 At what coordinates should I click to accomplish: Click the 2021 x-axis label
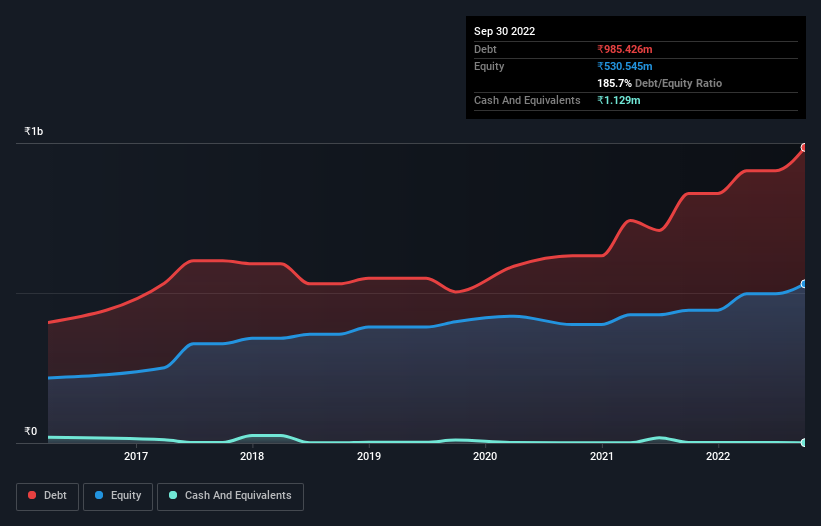pos(602,456)
